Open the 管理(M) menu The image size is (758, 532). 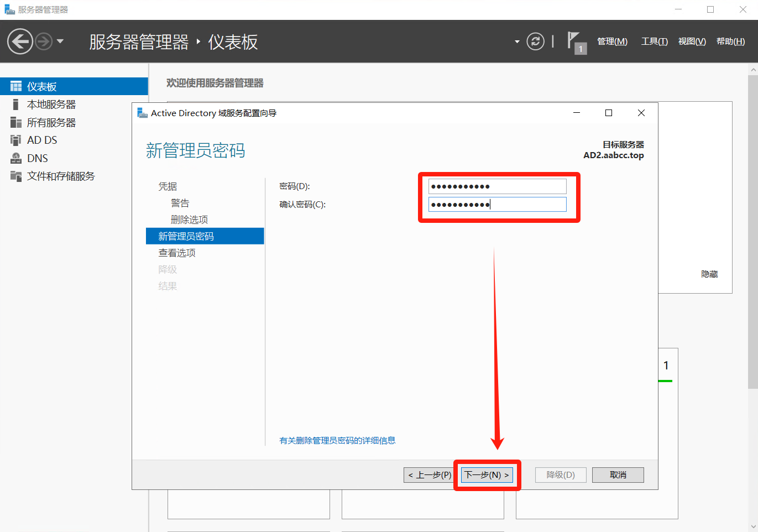click(x=612, y=41)
